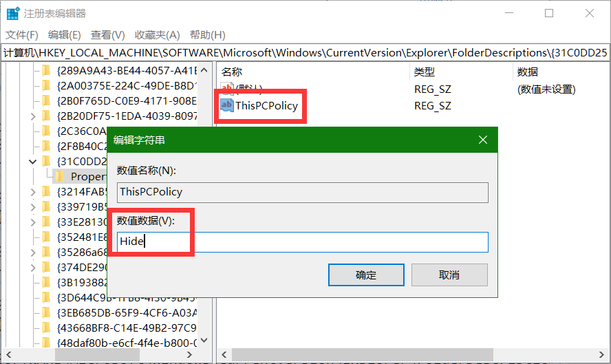Collapse the {31C0DD2 key
This screenshot has width=611, height=364.
(x=33, y=161)
